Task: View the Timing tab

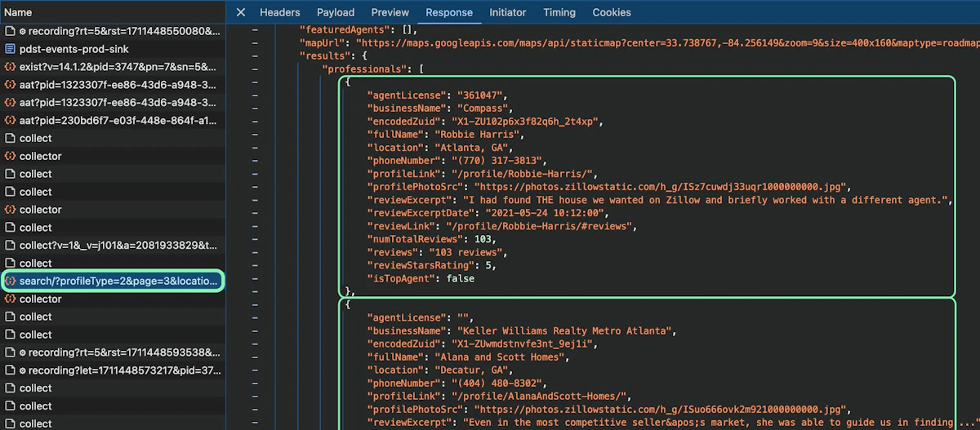Action: pyautogui.click(x=559, y=12)
